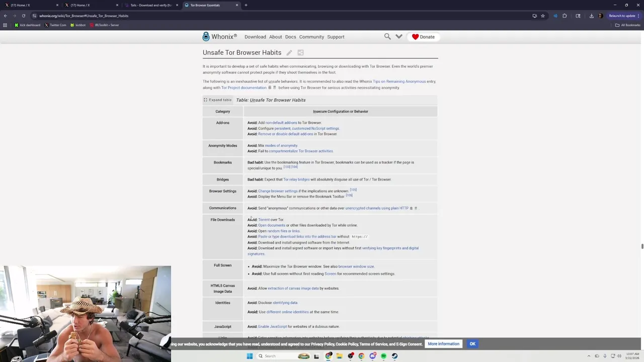Open the About menu item

click(275, 37)
